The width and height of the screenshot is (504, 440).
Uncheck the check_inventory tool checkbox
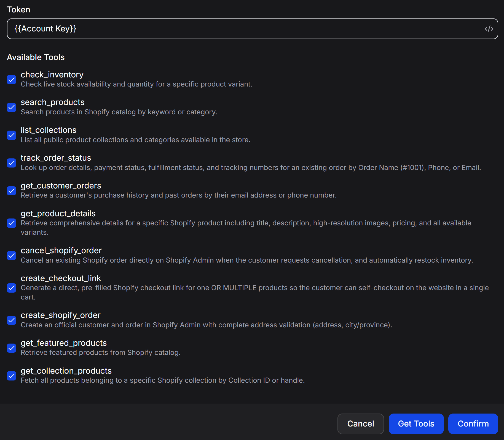point(12,80)
